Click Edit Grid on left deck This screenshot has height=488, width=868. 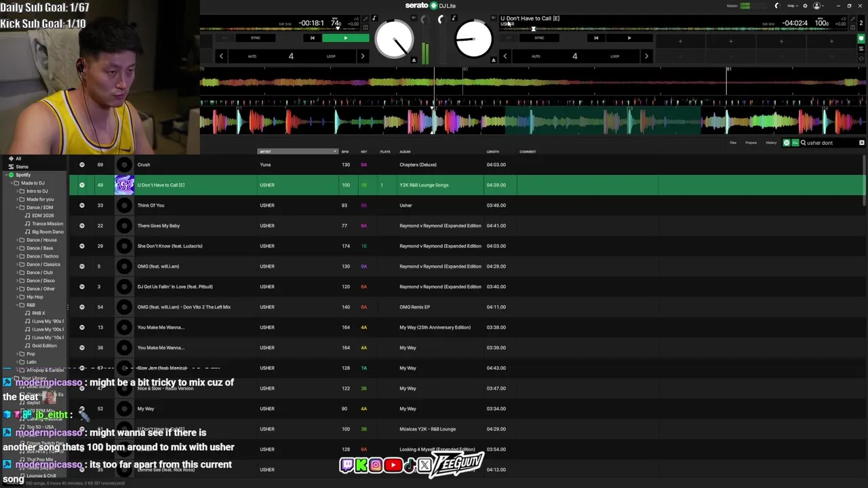[285, 24]
